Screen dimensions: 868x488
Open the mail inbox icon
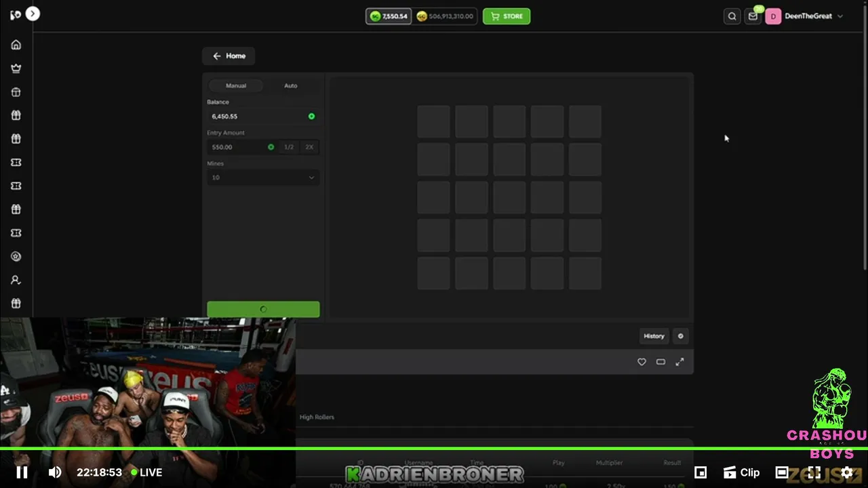tap(753, 16)
